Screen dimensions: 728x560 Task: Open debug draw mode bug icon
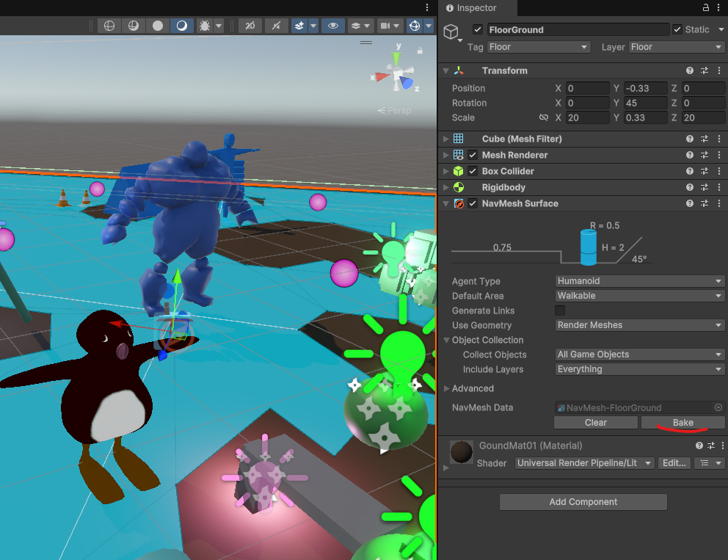[x=204, y=26]
